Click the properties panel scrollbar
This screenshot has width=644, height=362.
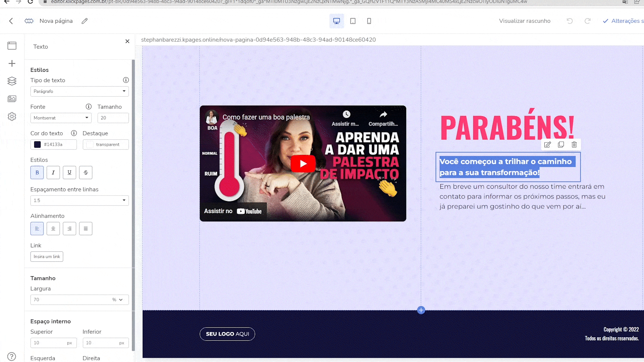coord(133,204)
